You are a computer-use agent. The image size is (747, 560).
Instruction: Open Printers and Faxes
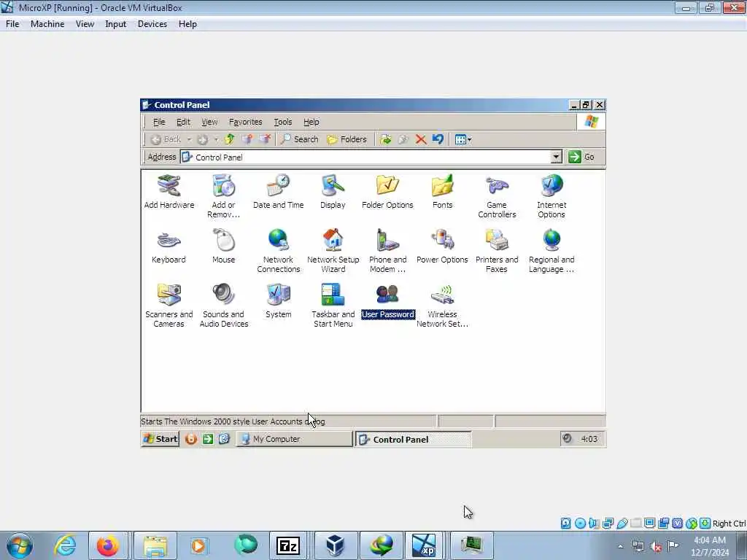(x=496, y=251)
